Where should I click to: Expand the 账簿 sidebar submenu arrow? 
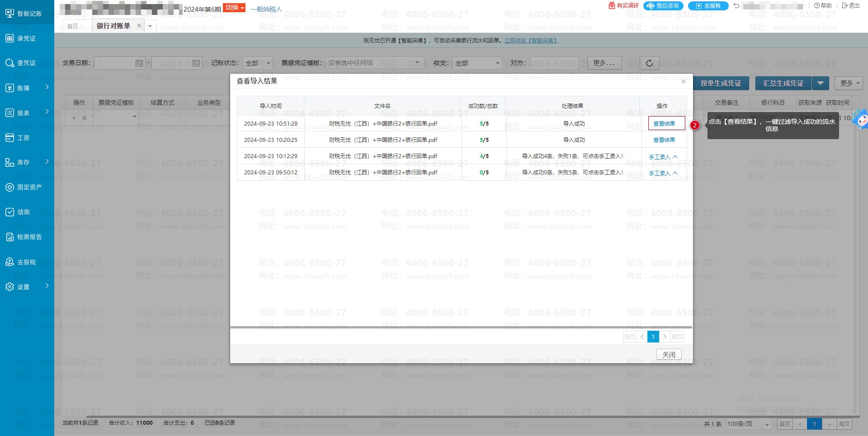pyautogui.click(x=47, y=87)
